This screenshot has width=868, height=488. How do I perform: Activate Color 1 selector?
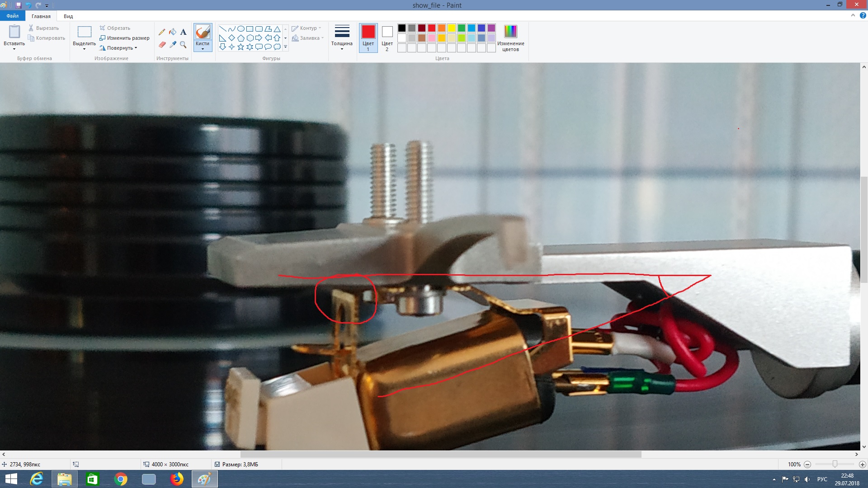(368, 38)
